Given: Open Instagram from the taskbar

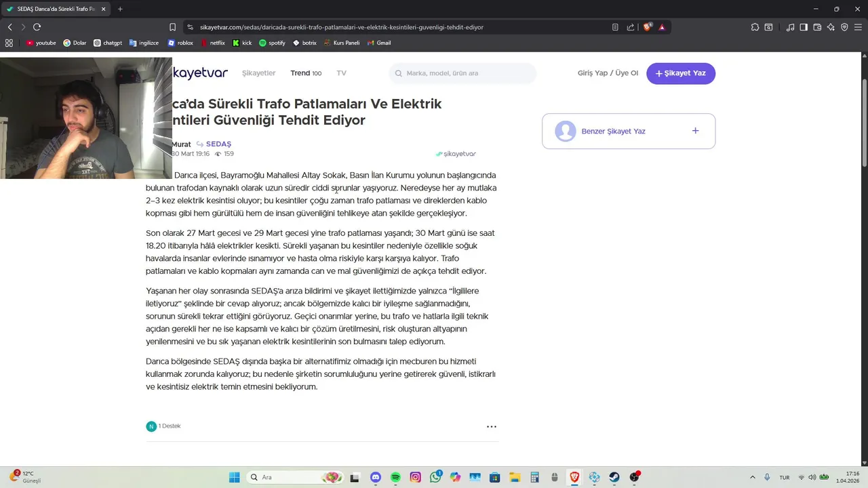Looking at the screenshot, I should [416, 477].
